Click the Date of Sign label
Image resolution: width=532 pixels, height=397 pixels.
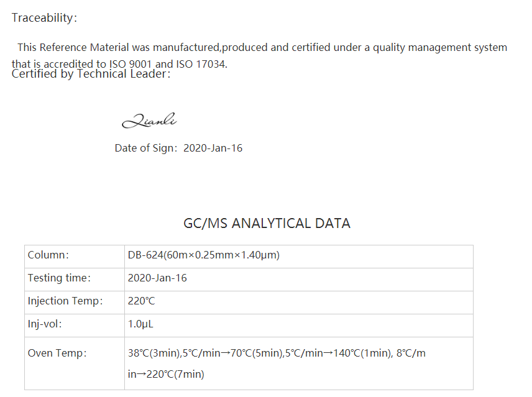(x=146, y=148)
